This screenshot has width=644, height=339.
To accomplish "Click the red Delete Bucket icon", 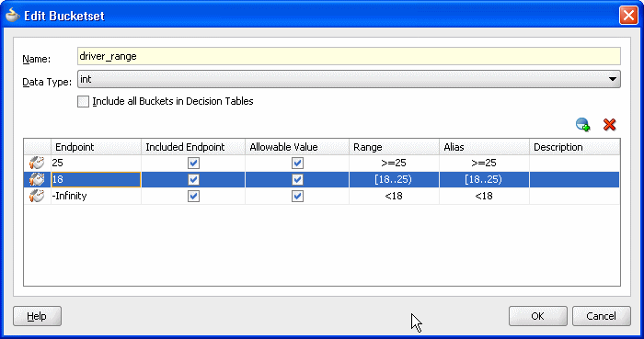I will tap(609, 124).
